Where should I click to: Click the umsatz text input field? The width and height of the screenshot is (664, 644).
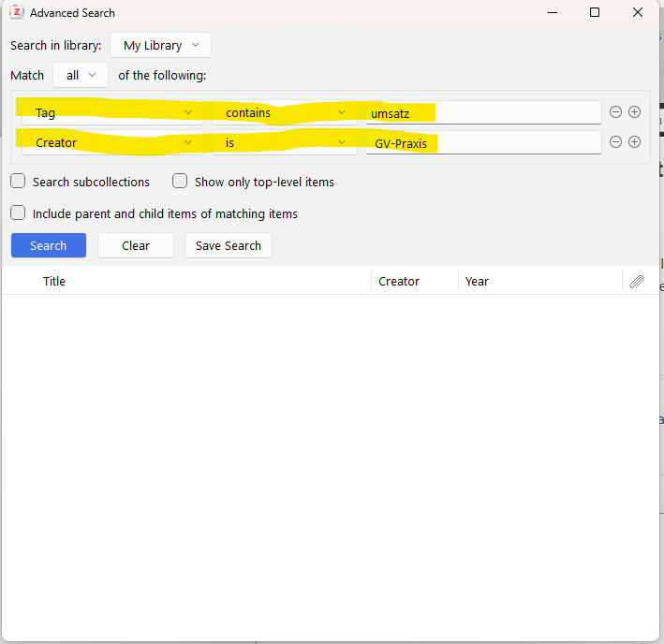[483, 112]
